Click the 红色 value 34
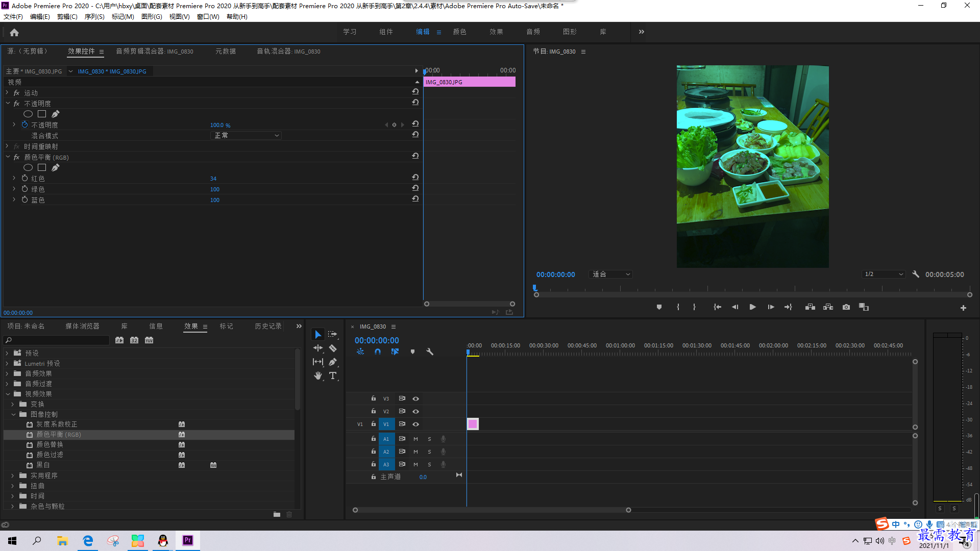Image resolution: width=980 pixels, height=551 pixels. click(213, 179)
